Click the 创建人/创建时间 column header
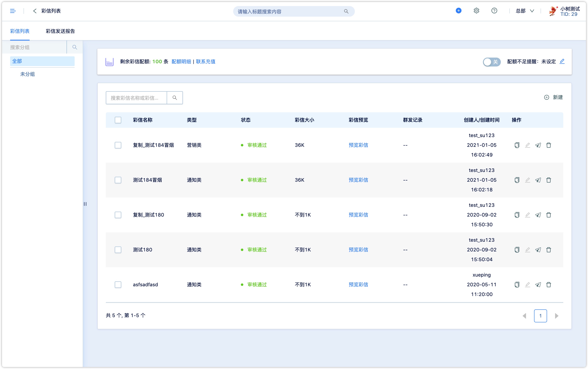The image size is (588, 369). (x=481, y=120)
